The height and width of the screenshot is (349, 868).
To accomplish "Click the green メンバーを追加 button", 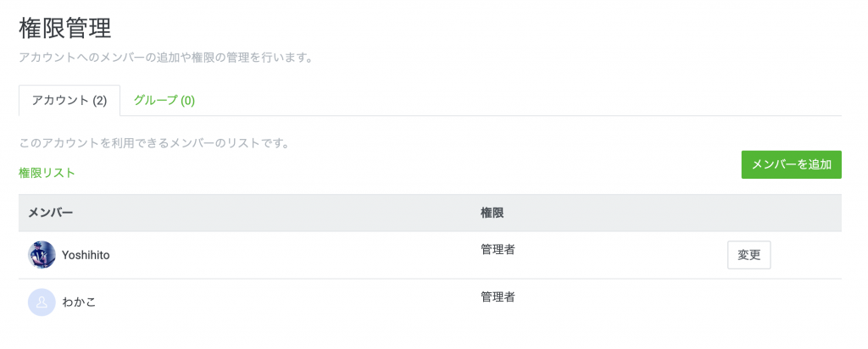I will (x=791, y=165).
